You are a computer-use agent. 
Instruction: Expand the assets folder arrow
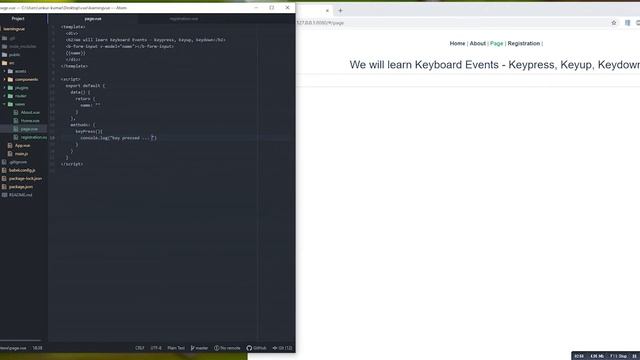click(4, 71)
